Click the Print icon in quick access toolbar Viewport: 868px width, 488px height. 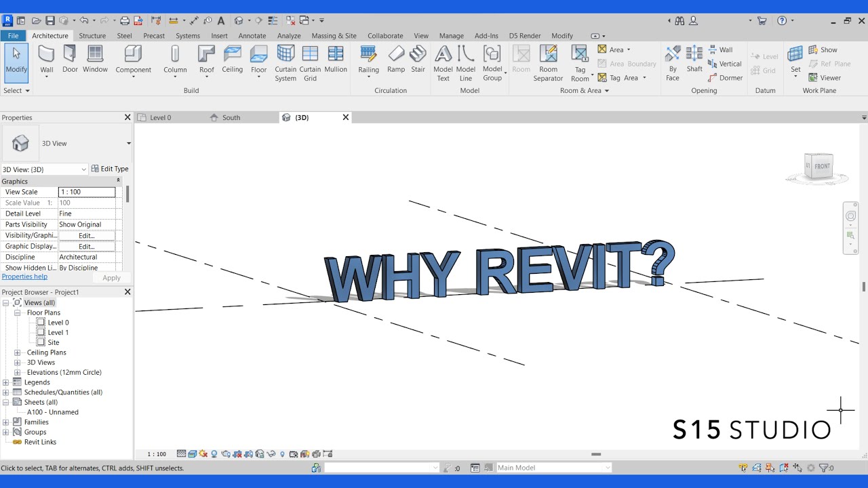[125, 21]
